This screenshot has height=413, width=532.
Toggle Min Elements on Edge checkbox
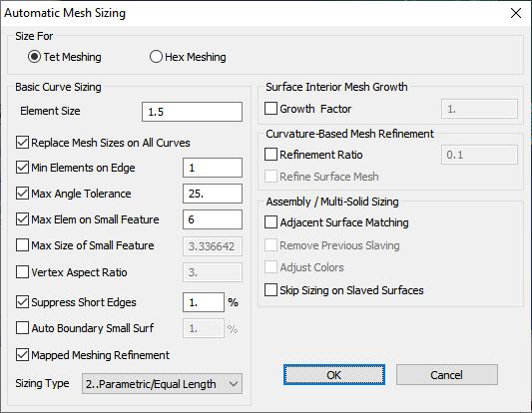(x=22, y=168)
